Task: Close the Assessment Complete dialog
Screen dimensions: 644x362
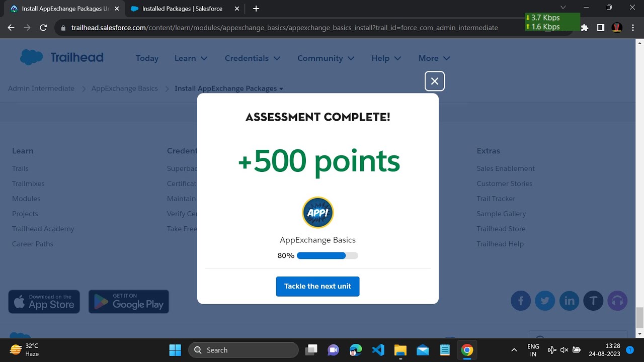Action: coord(435,81)
